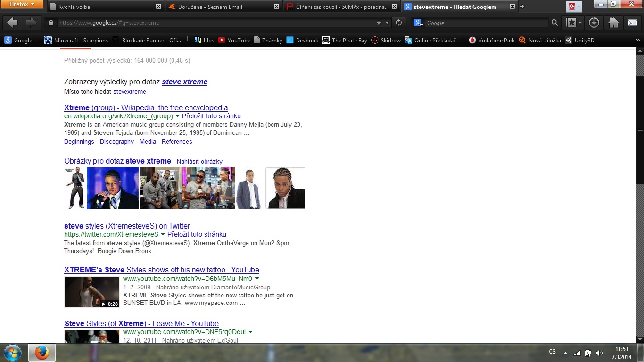The width and height of the screenshot is (644, 362).
Task: Bookmark this page with the star icon
Action: point(379,23)
